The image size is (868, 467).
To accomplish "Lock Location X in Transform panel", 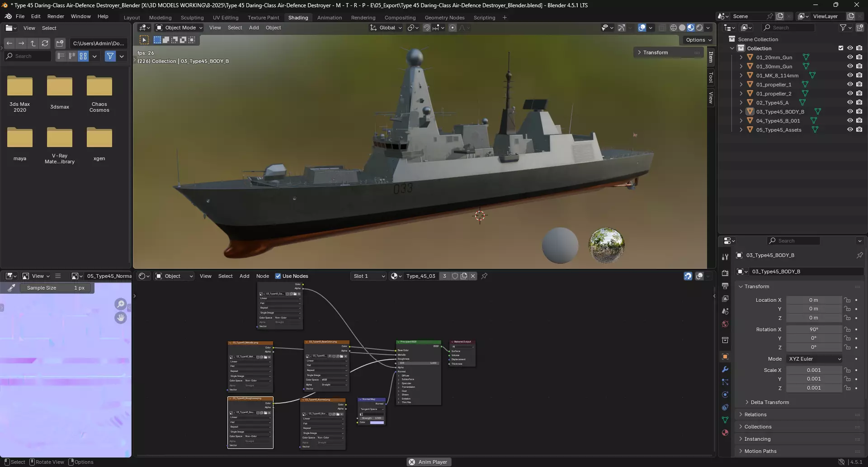I will tap(848, 300).
